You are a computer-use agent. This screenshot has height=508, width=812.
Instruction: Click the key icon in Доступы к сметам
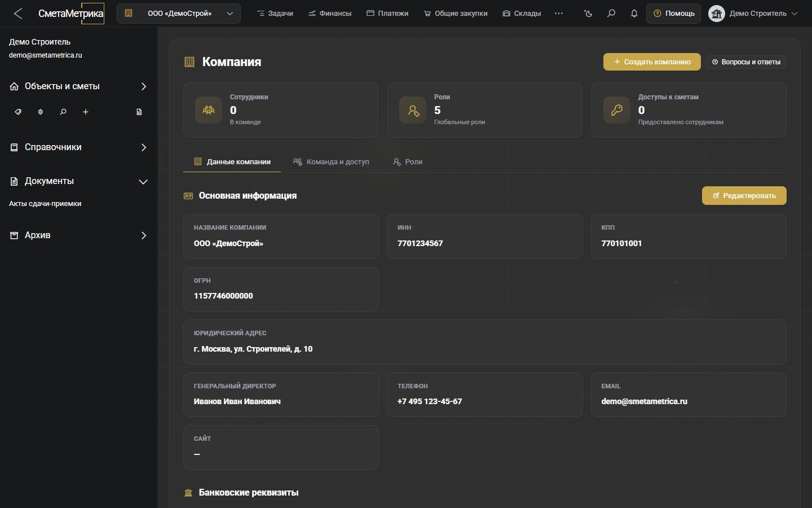click(x=617, y=110)
